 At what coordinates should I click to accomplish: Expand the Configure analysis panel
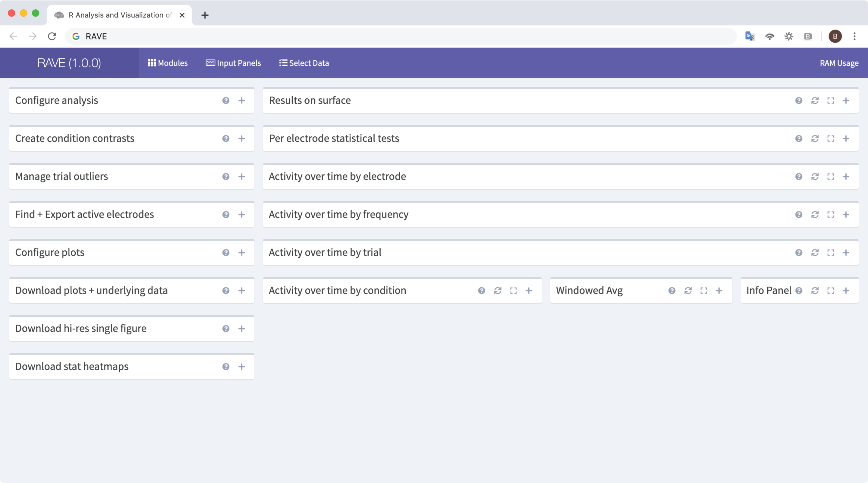point(242,100)
